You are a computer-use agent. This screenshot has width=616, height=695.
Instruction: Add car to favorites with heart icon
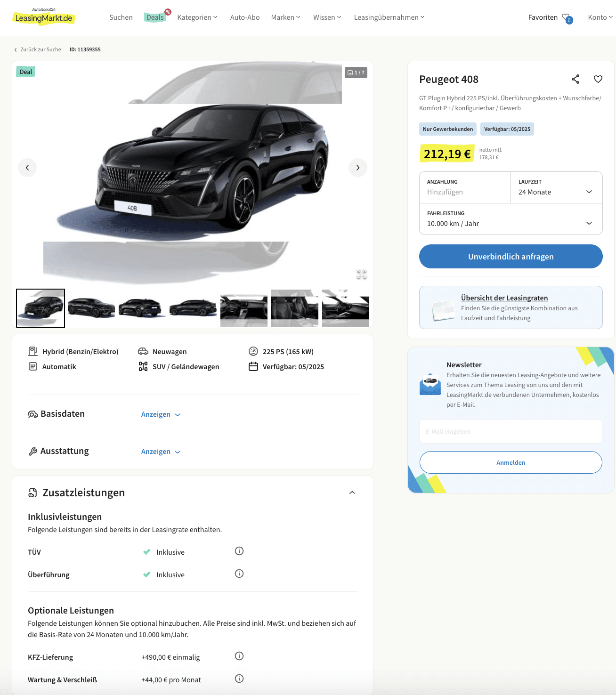598,79
